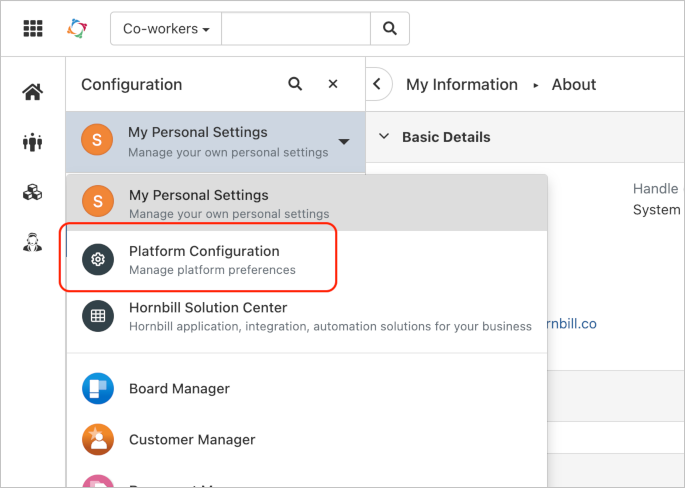Click the Hornbill logo icon
This screenshot has width=685, height=488.
(x=77, y=28)
